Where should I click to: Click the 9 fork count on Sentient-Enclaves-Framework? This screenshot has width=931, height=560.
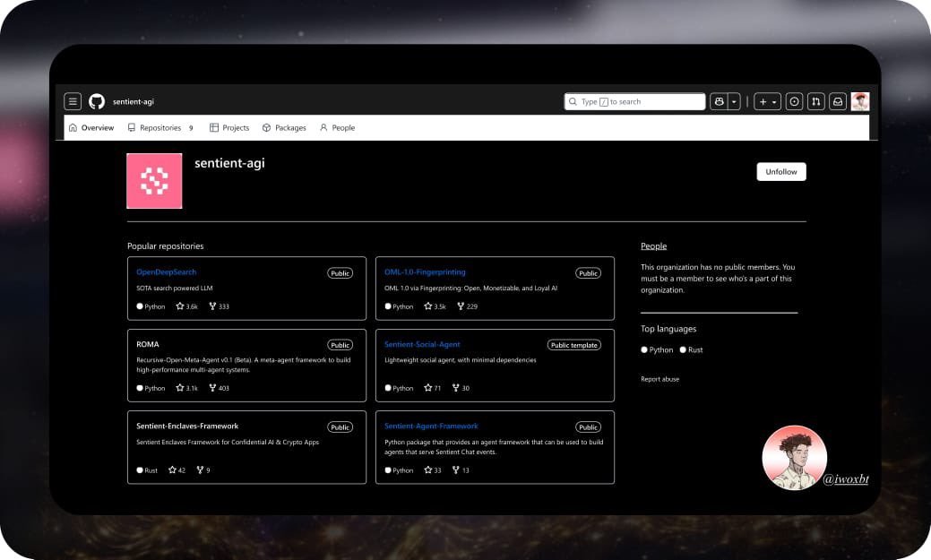(203, 470)
